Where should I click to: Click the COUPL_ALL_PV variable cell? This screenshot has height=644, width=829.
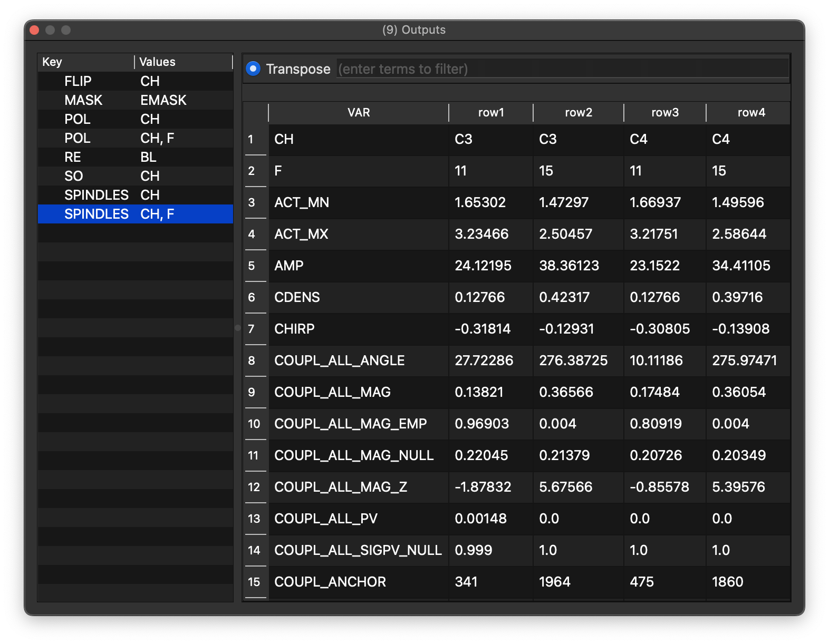pyautogui.click(x=359, y=519)
